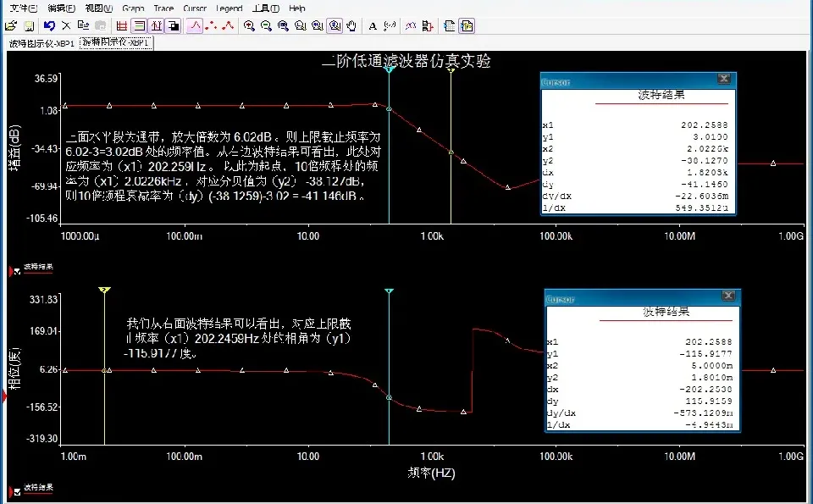The width and height of the screenshot is (813, 504).
Task: Click the overlay traces icon
Action: (x=411, y=25)
